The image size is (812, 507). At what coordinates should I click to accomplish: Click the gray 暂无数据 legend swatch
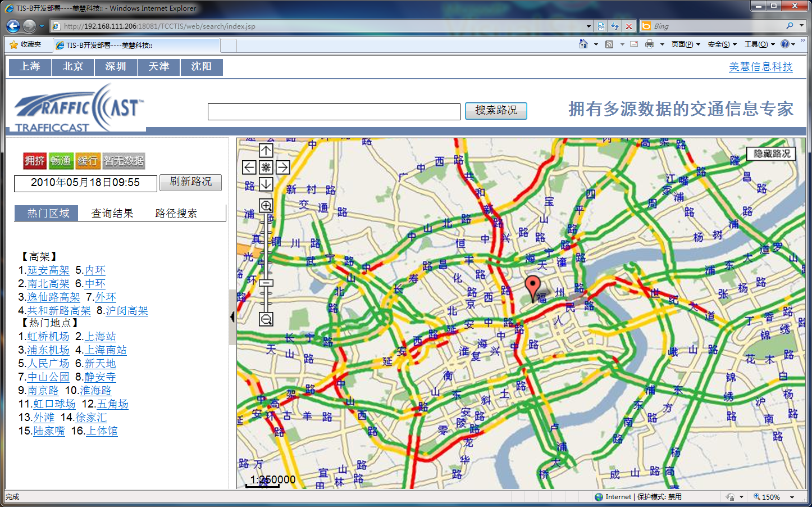[x=124, y=161]
